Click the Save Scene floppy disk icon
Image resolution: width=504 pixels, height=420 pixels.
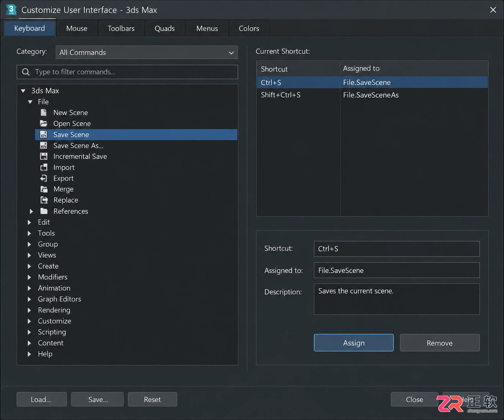(x=44, y=134)
